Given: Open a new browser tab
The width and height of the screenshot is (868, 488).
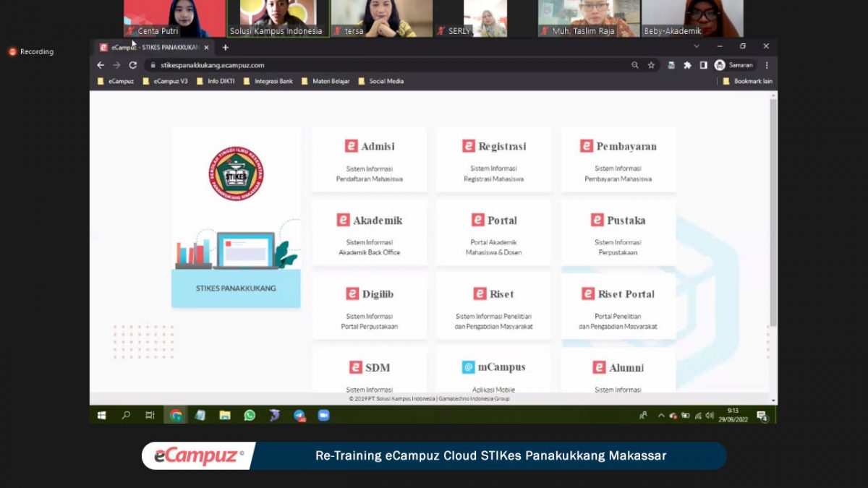Looking at the screenshot, I should pos(225,47).
